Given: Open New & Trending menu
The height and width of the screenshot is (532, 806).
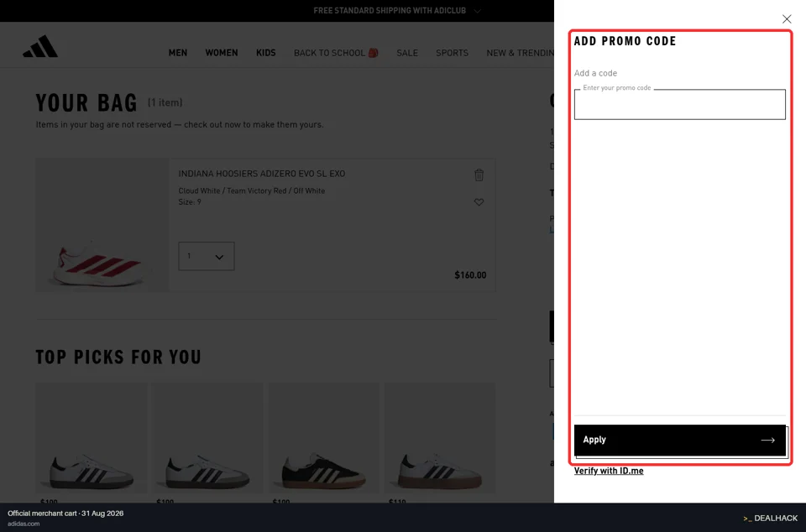Looking at the screenshot, I should (521, 53).
